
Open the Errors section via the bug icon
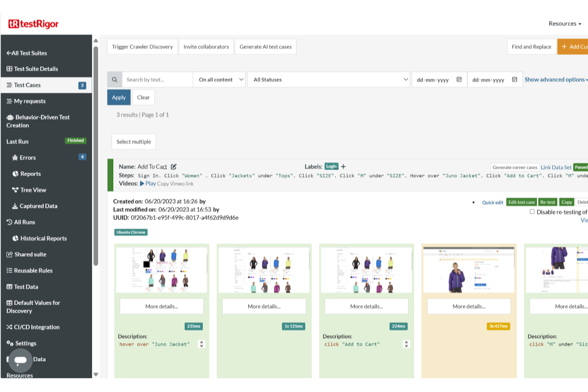point(15,157)
